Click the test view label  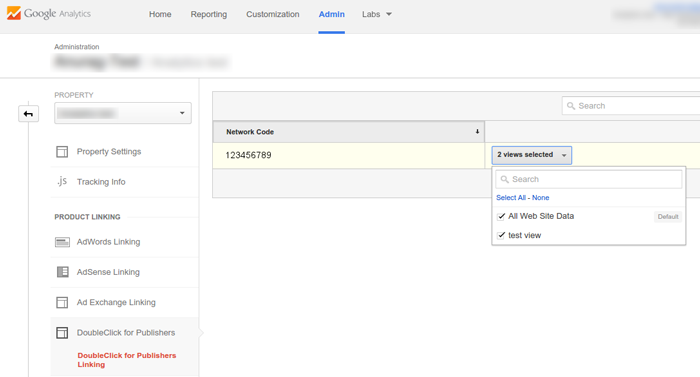525,235
